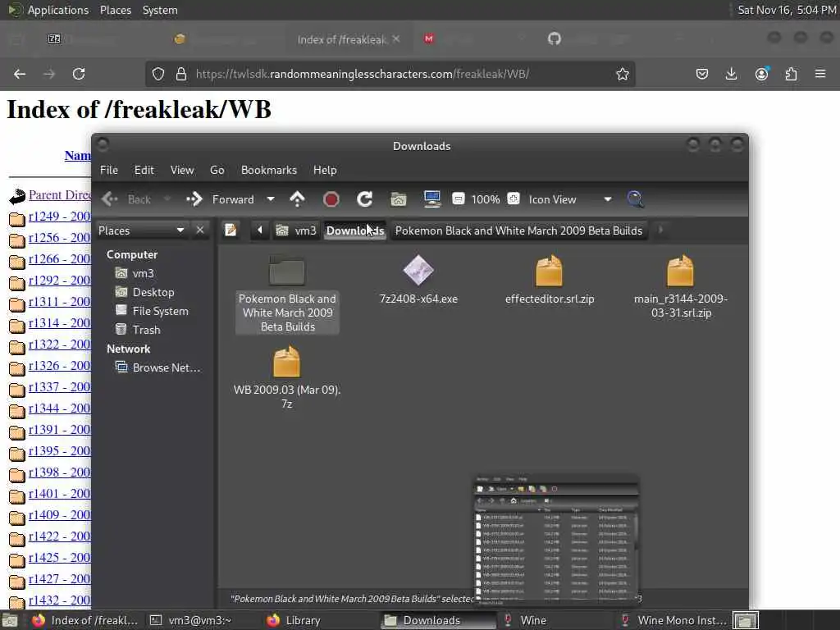This screenshot has height=630, width=840.
Task: Select effecteditor.srl.zip archive
Action: (x=550, y=271)
